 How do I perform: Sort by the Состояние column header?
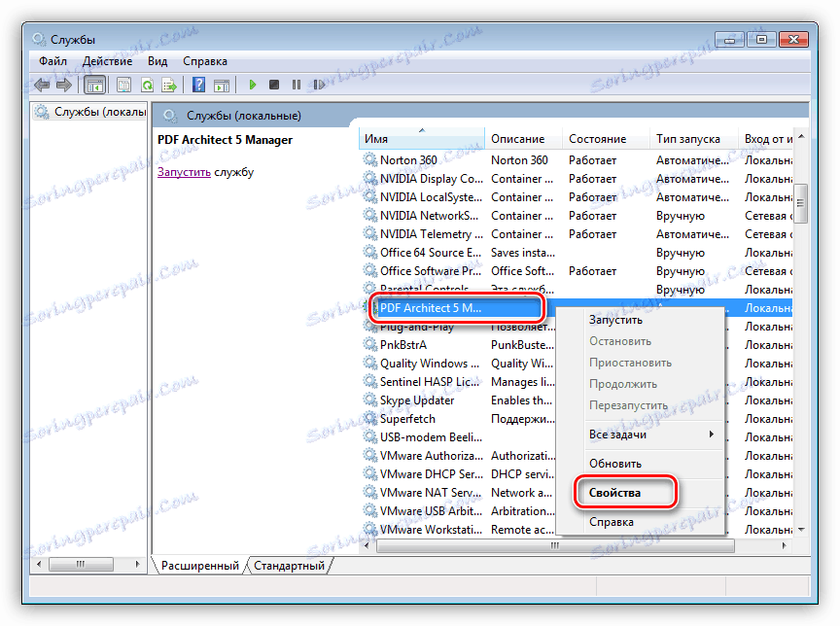606,139
